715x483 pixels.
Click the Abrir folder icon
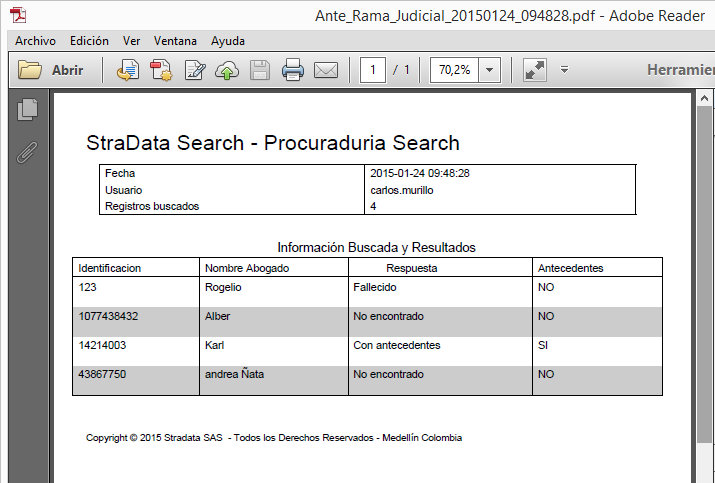coord(30,70)
